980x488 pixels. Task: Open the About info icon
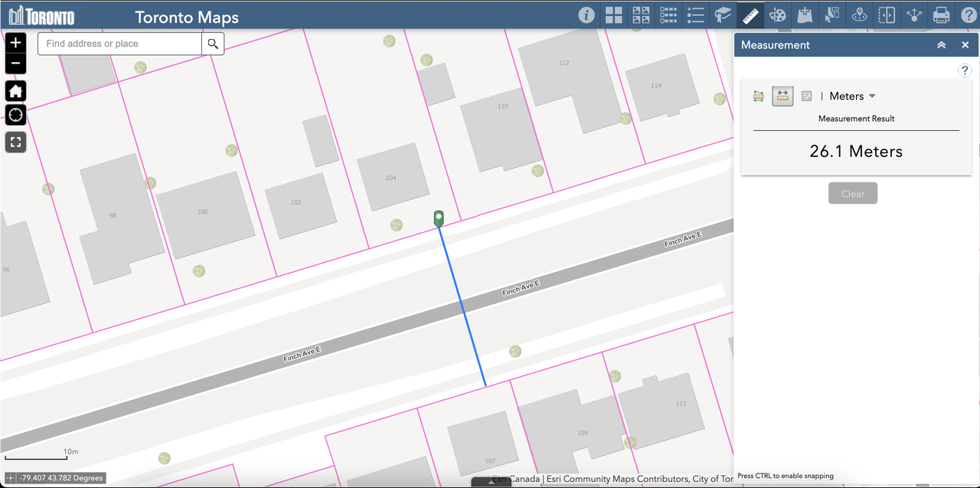tap(586, 15)
